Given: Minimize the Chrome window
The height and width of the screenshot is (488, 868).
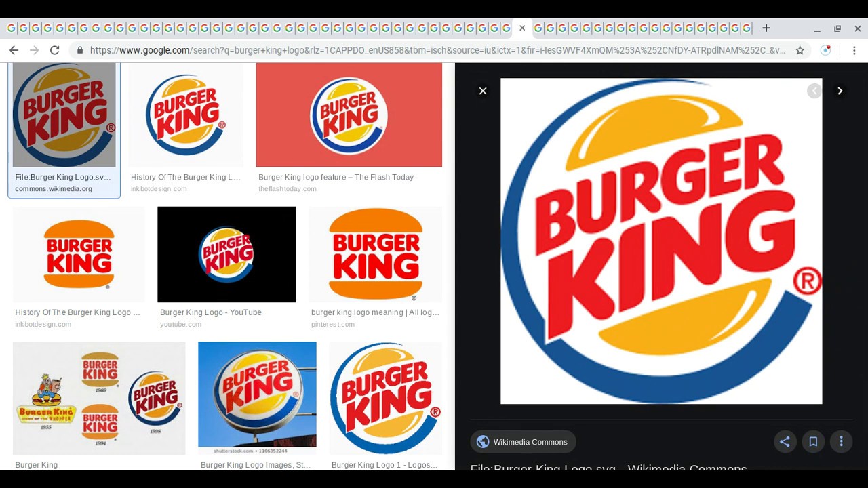Looking at the screenshot, I should click(817, 28).
